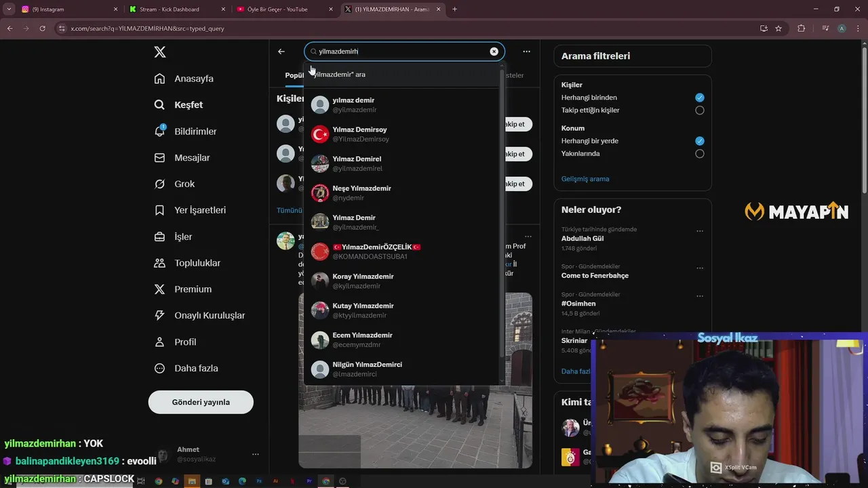Image resolution: width=868 pixels, height=488 pixels.
Task: Open more options for Come to Fenerbahçe trend
Action: pyautogui.click(x=700, y=268)
